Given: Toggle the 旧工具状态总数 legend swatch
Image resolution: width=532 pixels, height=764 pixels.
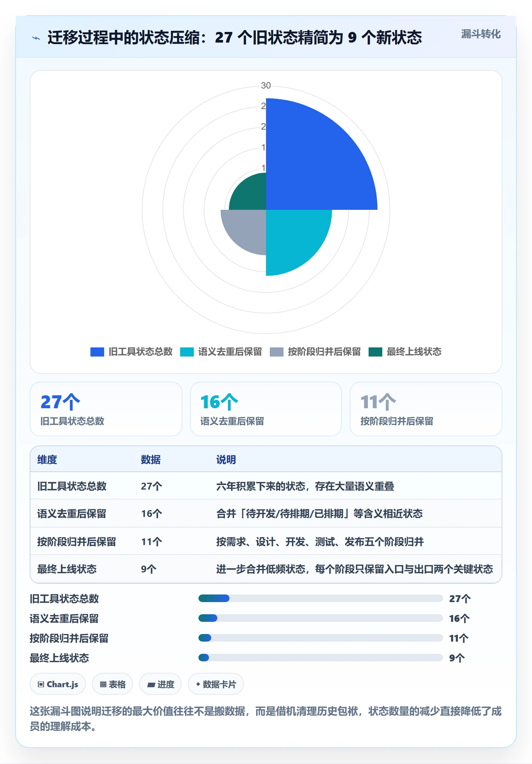Looking at the screenshot, I should tap(97, 352).
